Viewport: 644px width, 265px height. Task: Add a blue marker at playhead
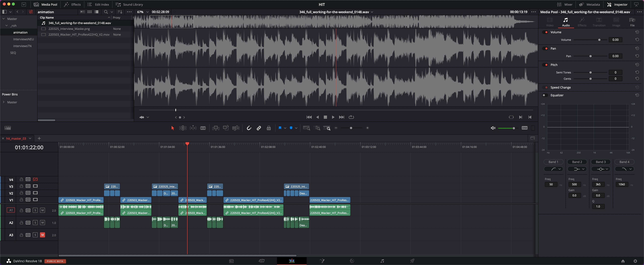tap(291, 128)
